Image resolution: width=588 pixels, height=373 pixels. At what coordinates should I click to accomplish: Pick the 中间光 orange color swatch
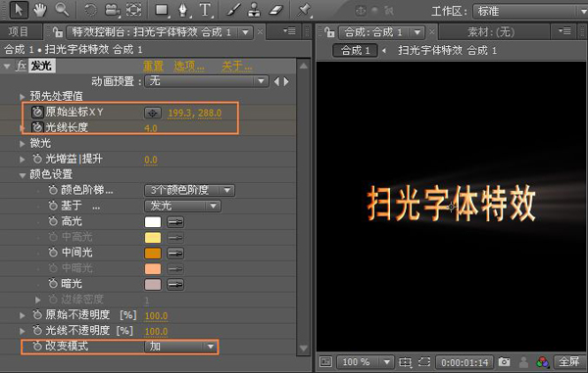click(153, 254)
